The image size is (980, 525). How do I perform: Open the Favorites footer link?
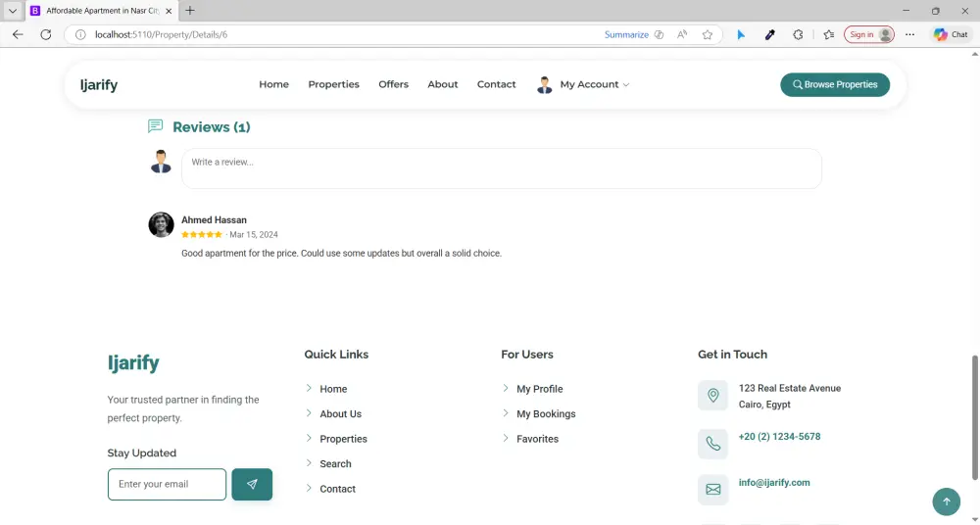pyautogui.click(x=537, y=439)
